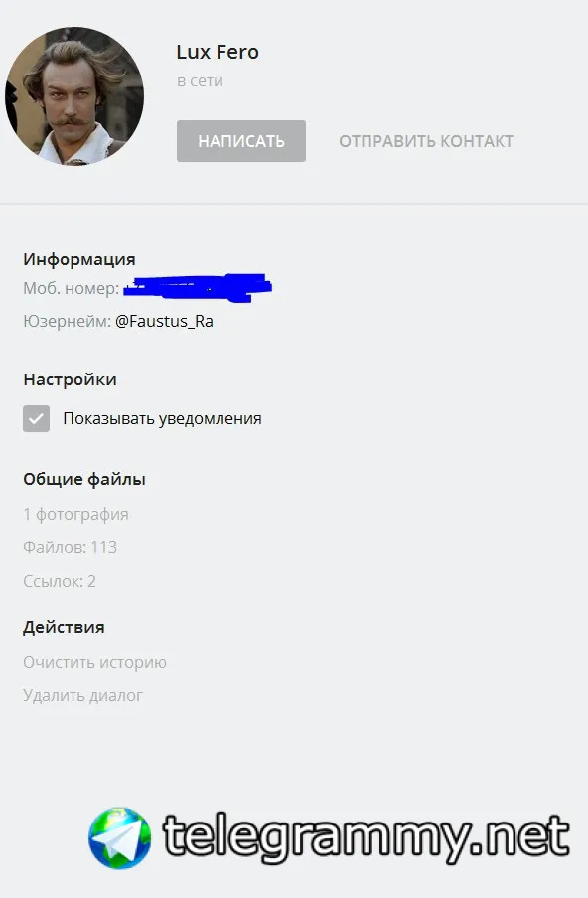The image size is (588, 898).
Task: Click the Показывать уведомления label text
Action: 162,418
